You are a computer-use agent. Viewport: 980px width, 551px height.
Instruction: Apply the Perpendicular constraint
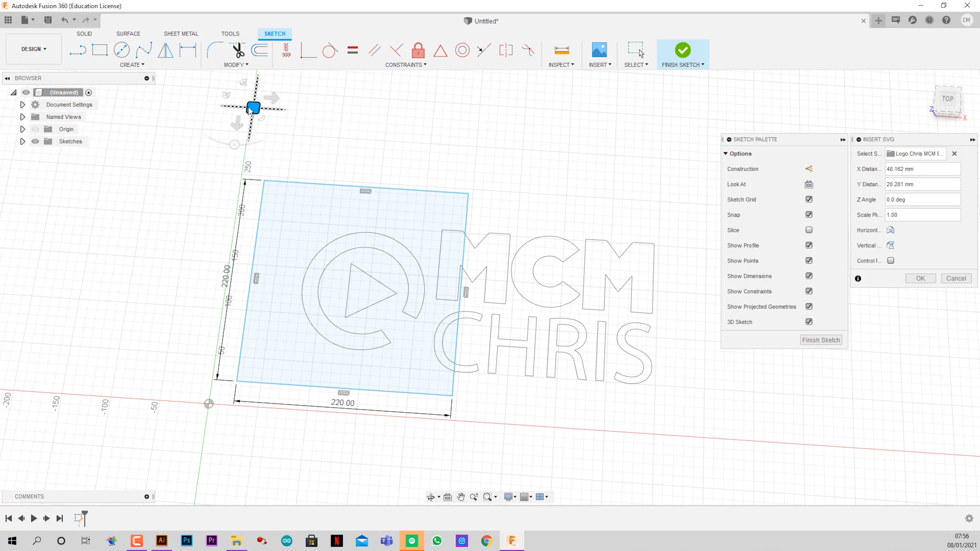(x=396, y=50)
